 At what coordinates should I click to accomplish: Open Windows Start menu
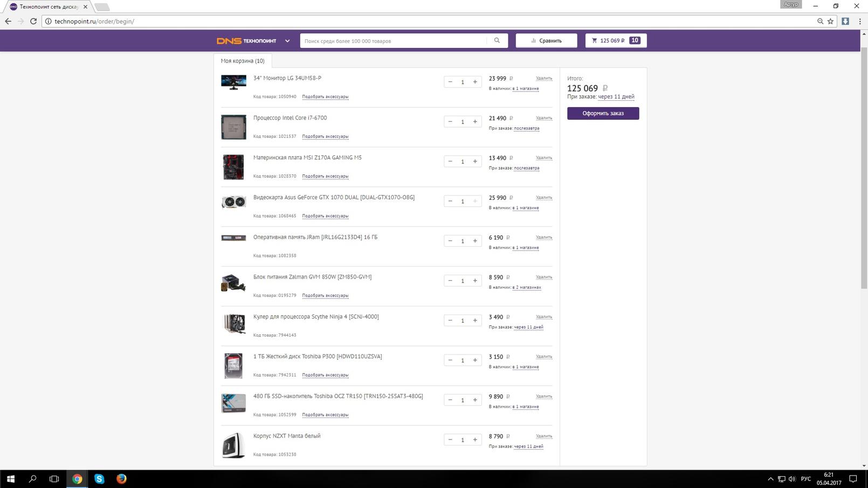tap(10, 479)
